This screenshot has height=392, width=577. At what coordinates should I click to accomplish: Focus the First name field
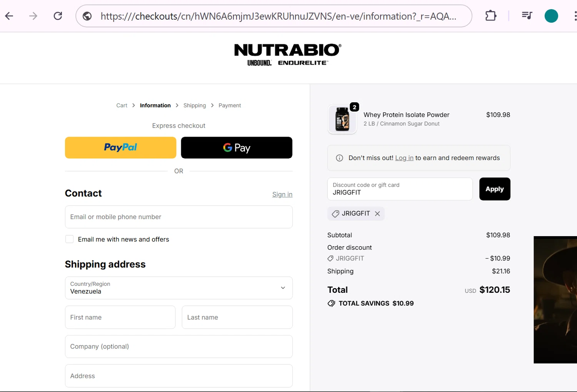(x=120, y=317)
